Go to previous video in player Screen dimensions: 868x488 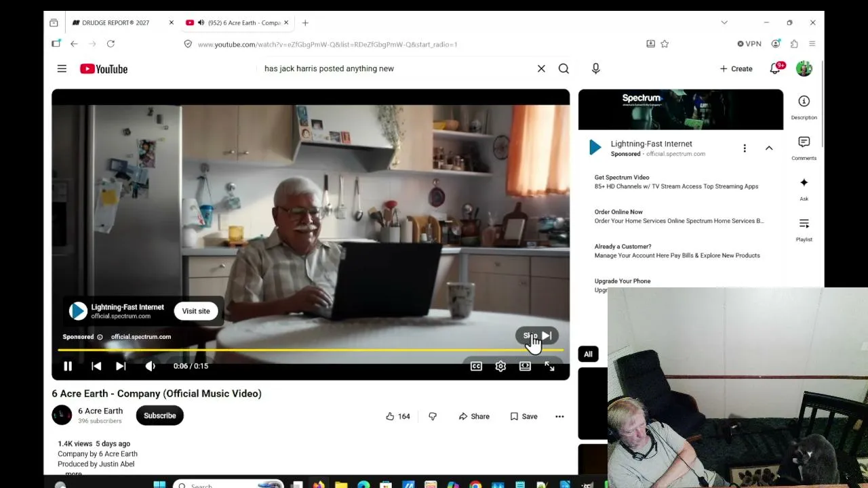click(x=96, y=366)
